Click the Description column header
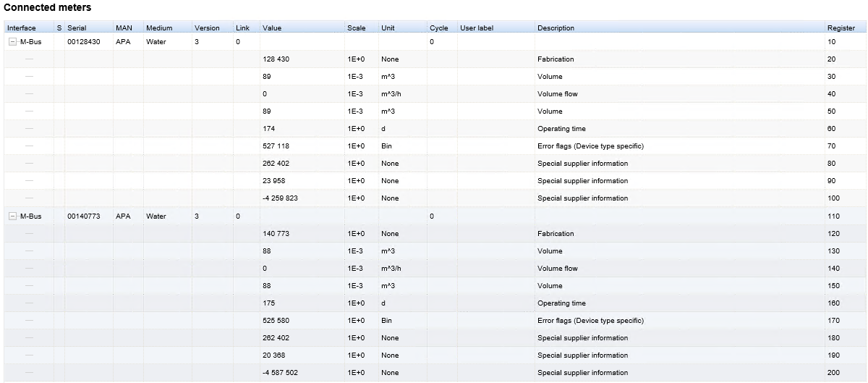868x383 pixels. [556, 28]
